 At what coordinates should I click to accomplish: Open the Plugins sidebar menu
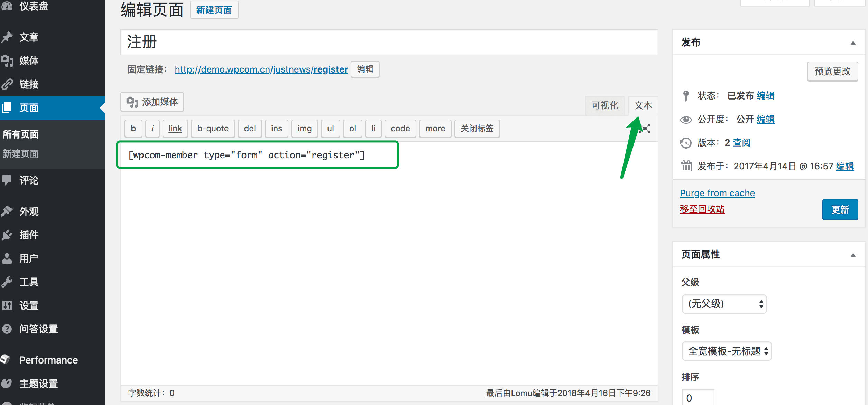click(29, 235)
